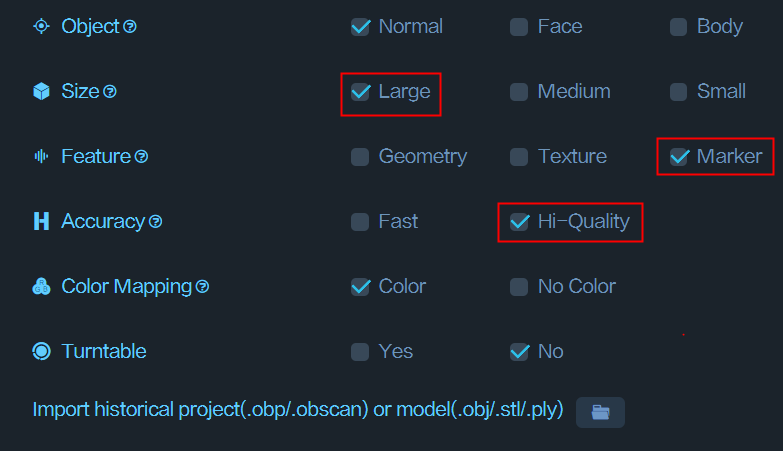Screen dimensions: 783x451
Task: Uncheck the Hi-Quality accuracy option
Action: tap(519, 222)
